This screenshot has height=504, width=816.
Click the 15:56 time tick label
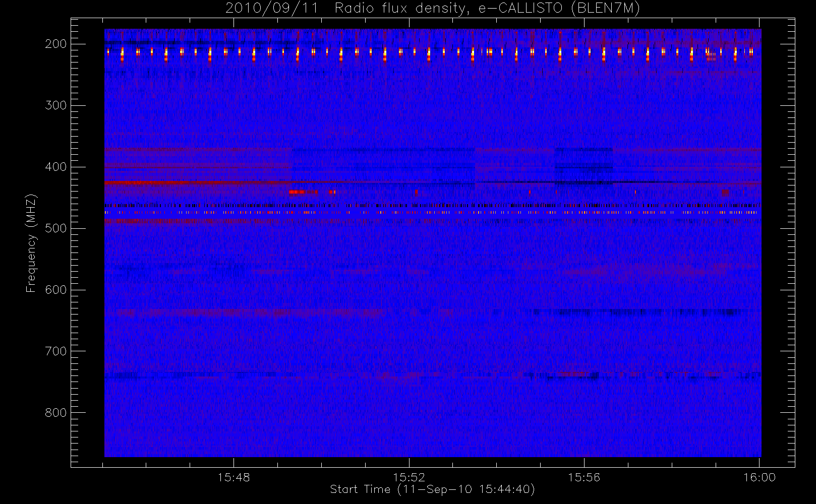pyautogui.click(x=584, y=477)
